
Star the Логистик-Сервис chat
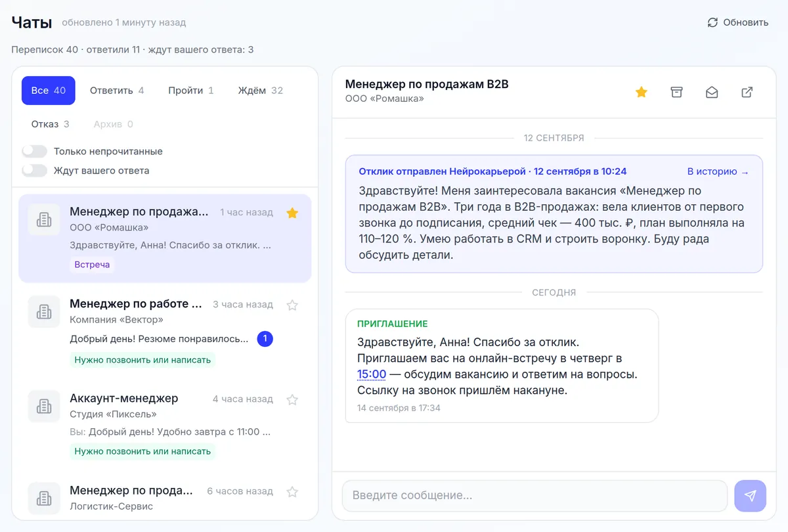pos(292,491)
